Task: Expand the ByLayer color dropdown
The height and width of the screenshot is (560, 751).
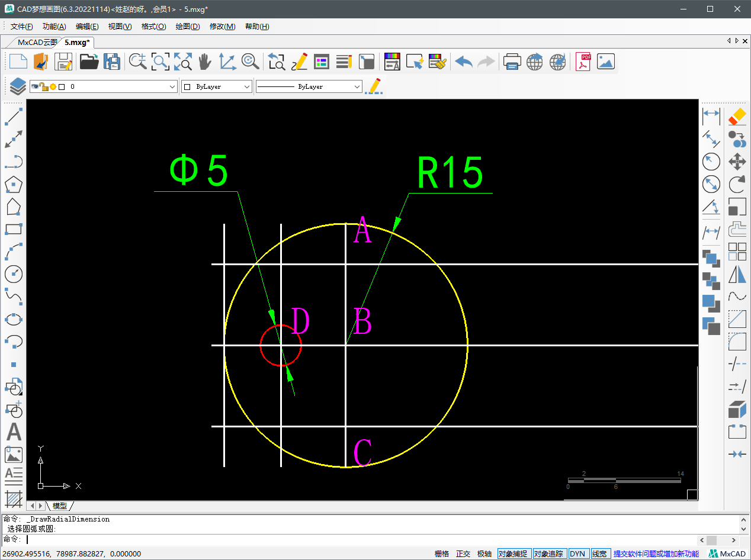Action: (248, 86)
